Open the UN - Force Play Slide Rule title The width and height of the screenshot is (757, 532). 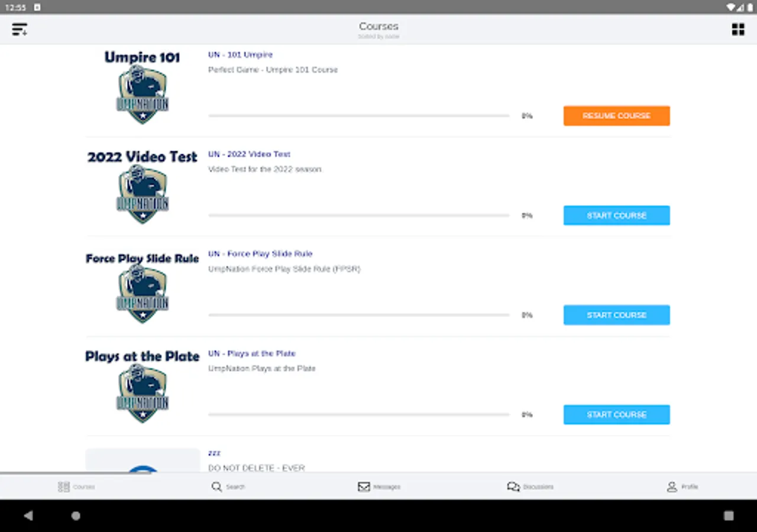coord(260,254)
